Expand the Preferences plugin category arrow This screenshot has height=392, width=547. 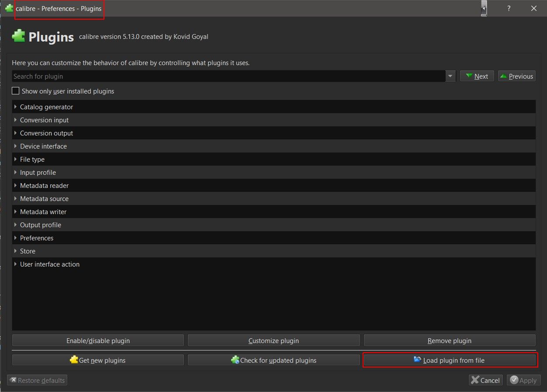pyautogui.click(x=16, y=238)
